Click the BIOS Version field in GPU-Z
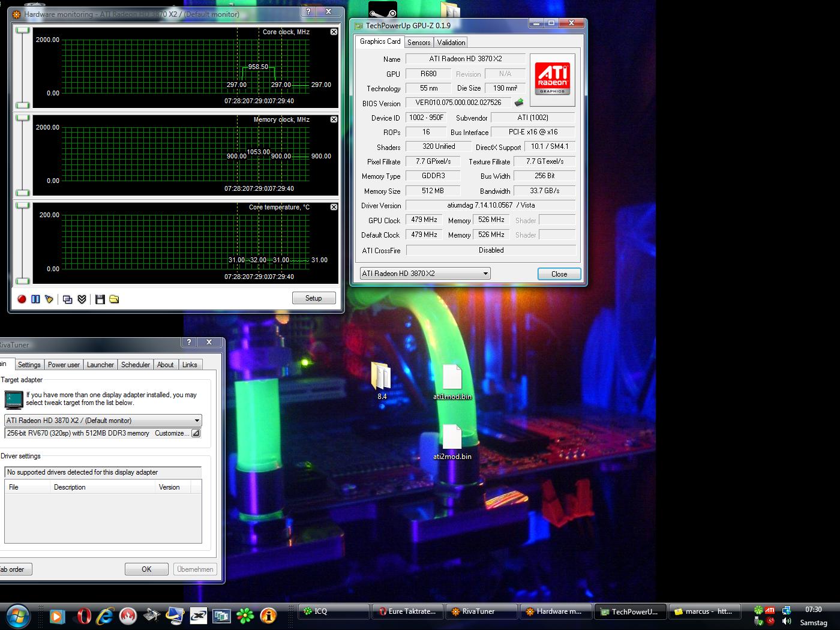Viewport: 840px width, 630px height. pyautogui.click(x=458, y=103)
